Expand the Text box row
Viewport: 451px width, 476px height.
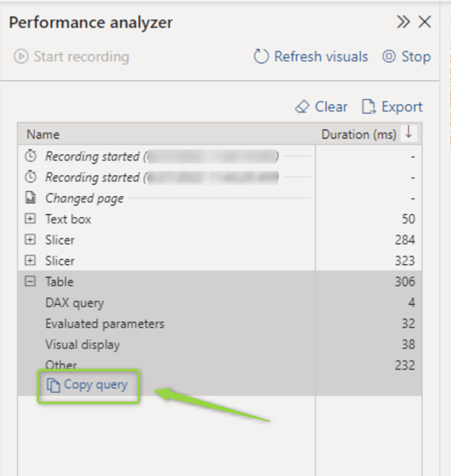coord(30,219)
